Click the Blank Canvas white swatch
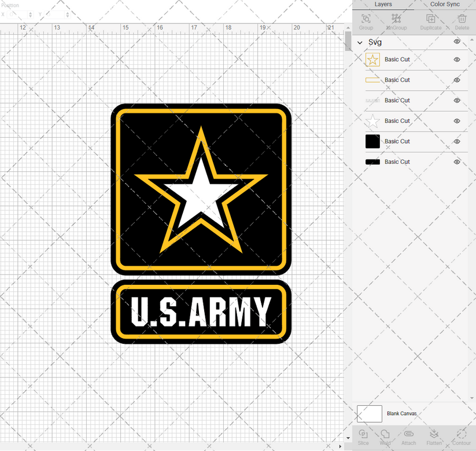 (x=370, y=413)
